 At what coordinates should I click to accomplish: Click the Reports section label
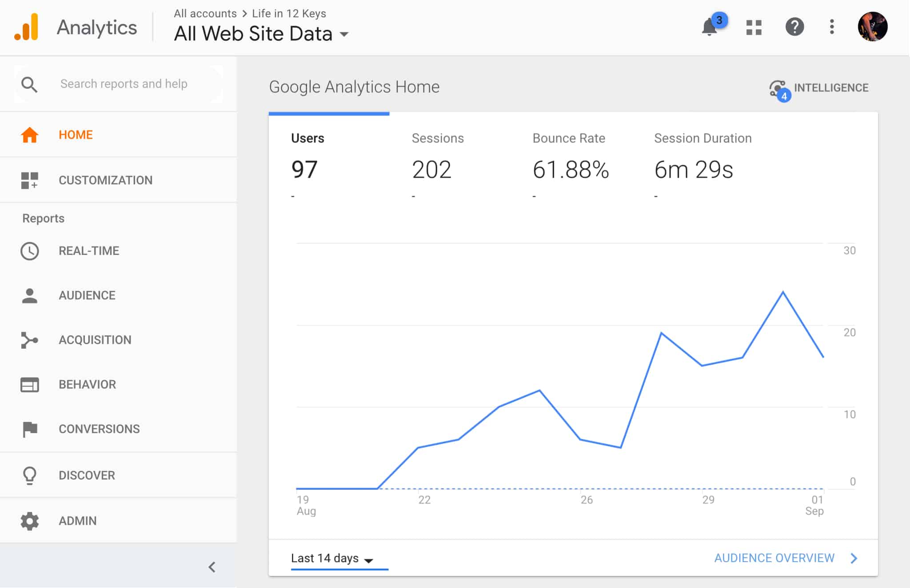point(44,219)
